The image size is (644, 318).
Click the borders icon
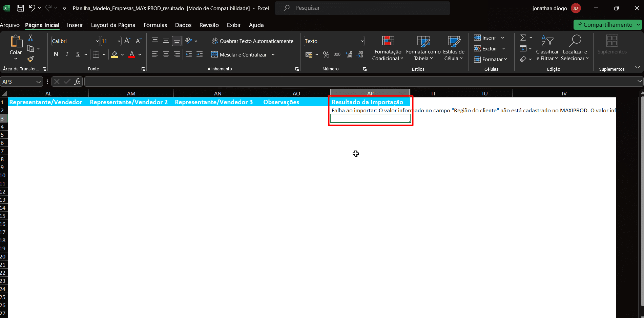[x=96, y=54]
